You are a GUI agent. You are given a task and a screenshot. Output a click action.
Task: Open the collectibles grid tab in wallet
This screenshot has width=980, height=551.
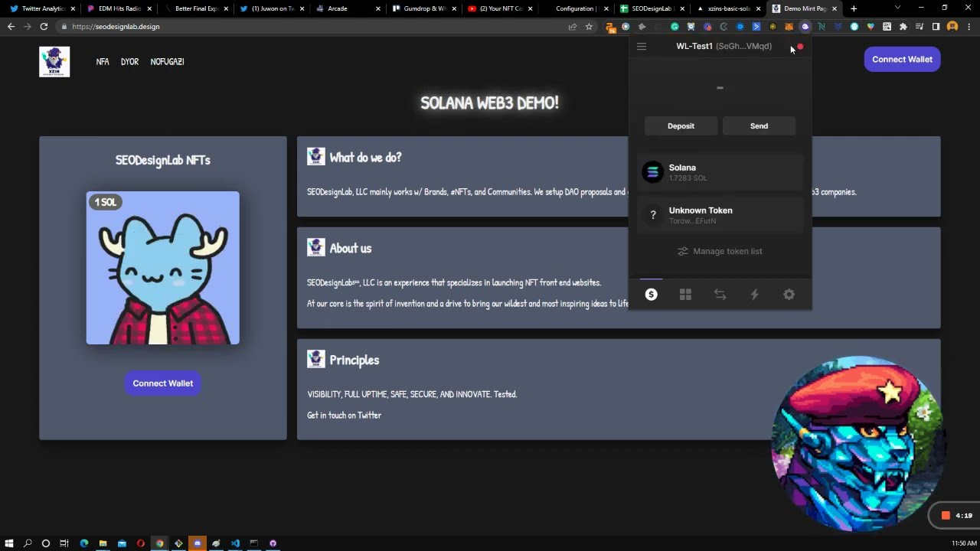point(685,295)
